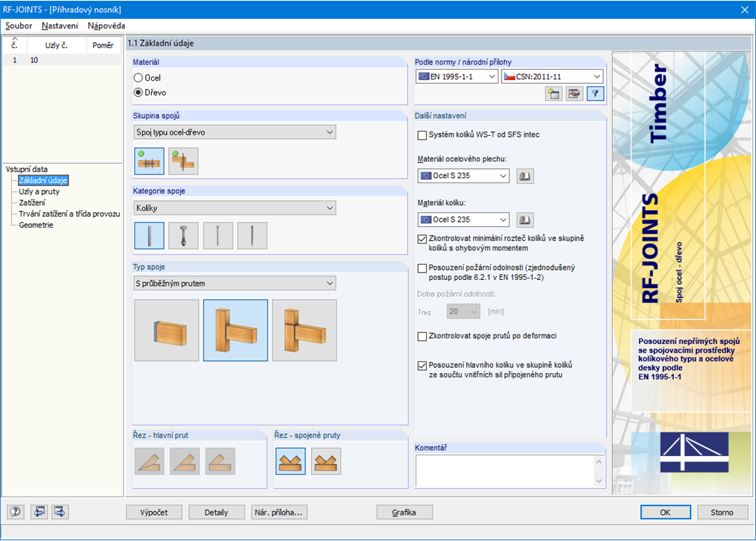
Task: Click the edit national annex settings icon
Action: pos(574,94)
